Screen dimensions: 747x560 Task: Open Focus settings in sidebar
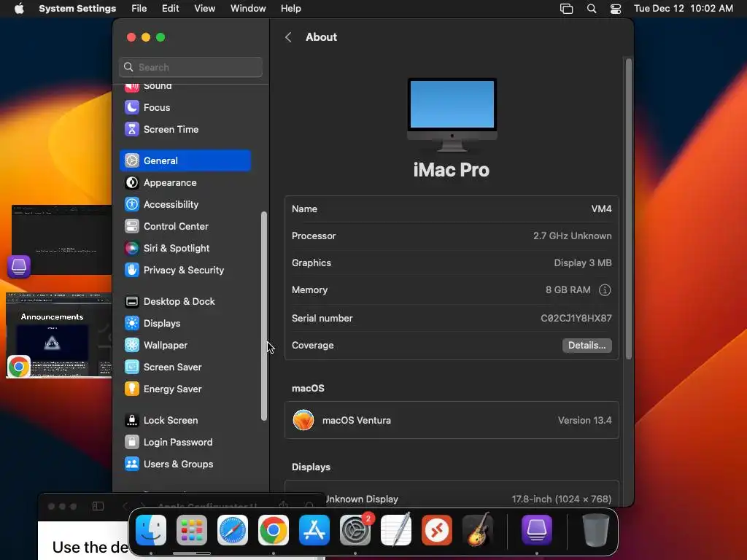click(185, 108)
